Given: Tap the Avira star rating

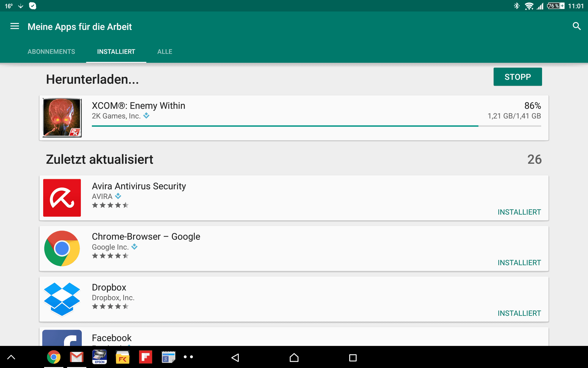Looking at the screenshot, I should (110, 205).
